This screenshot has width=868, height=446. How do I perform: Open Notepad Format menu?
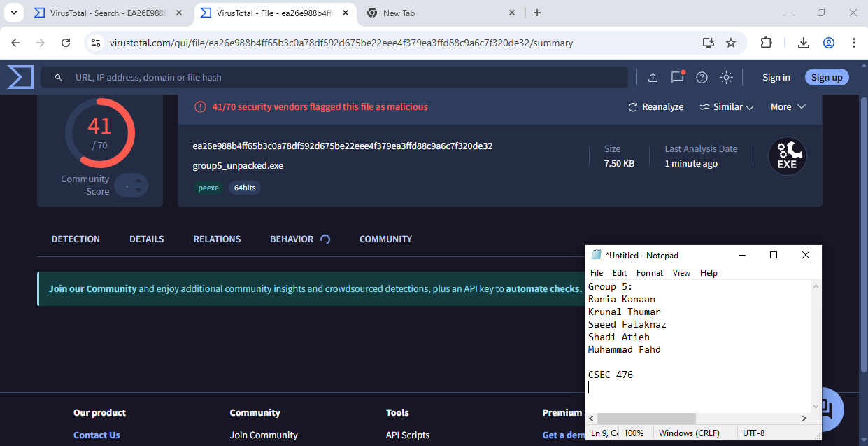[x=650, y=273]
